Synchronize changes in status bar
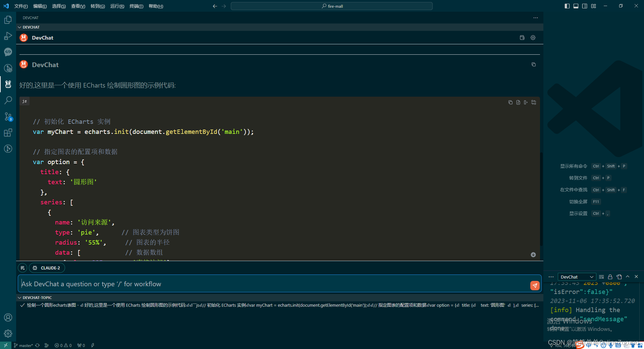This screenshot has width=644, height=349. pyautogui.click(x=37, y=345)
